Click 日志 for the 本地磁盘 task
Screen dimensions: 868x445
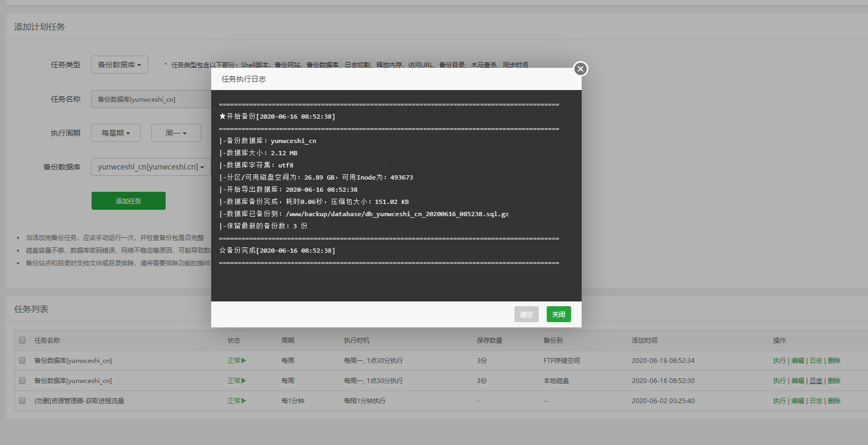click(816, 381)
